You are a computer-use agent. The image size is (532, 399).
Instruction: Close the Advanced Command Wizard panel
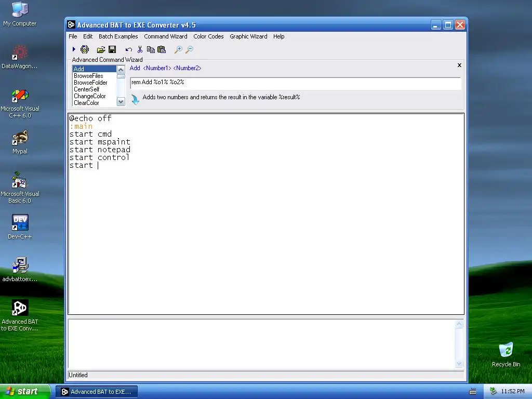pyautogui.click(x=459, y=65)
